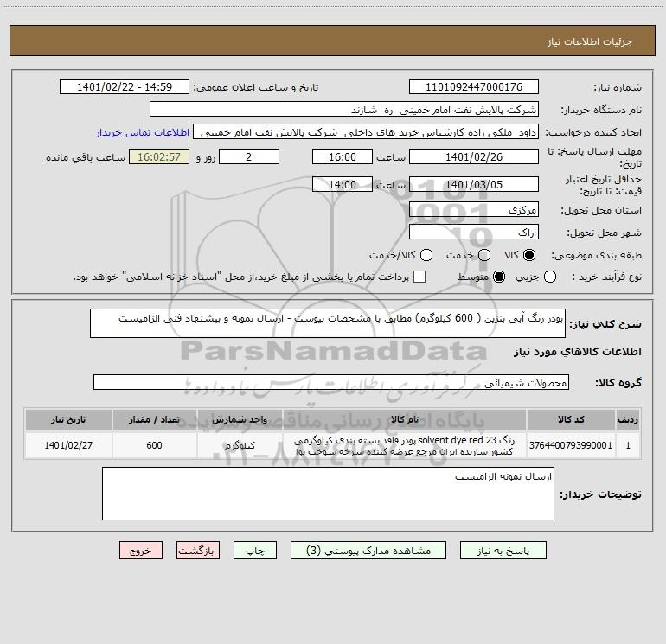Click the تاریخ و ساعت اعلان عمومی label

256,87
